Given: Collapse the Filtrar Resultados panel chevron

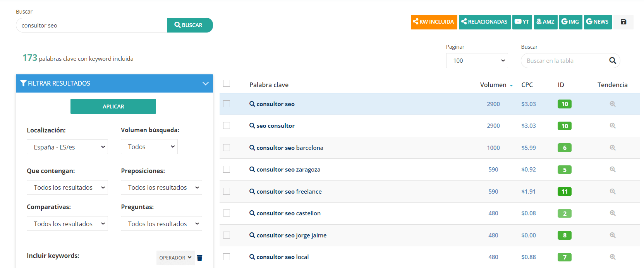Looking at the screenshot, I should point(205,83).
